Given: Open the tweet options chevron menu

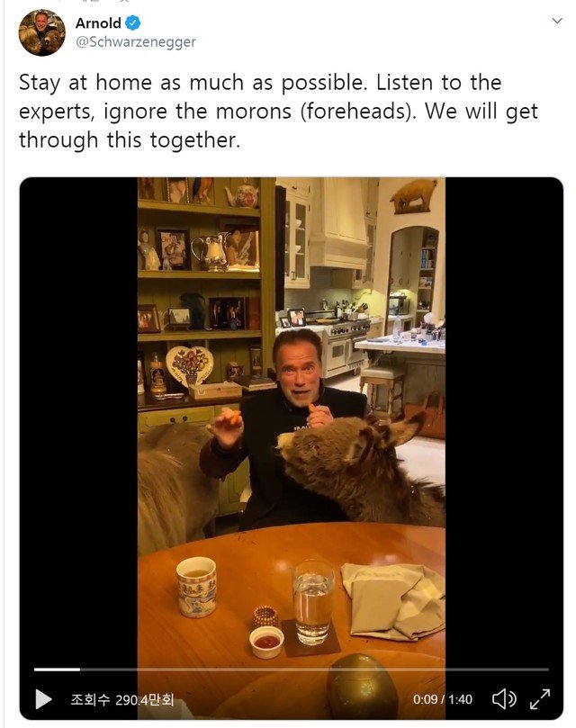Looking at the screenshot, I should coord(557,21).
